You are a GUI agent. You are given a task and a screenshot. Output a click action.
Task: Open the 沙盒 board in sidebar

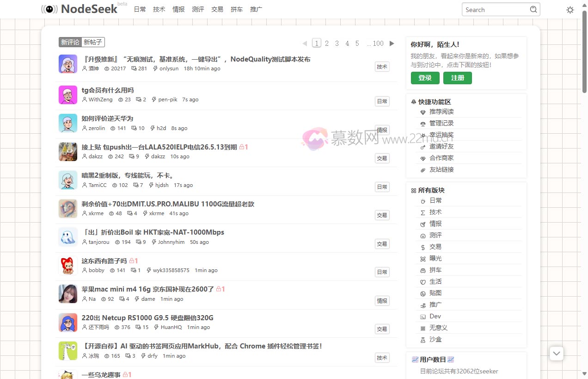click(x=435, y=339)
